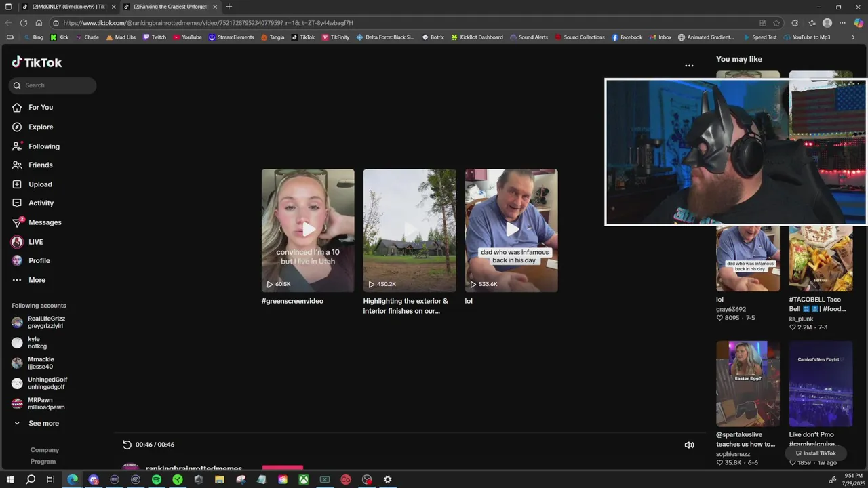This screenshot has width=868, height=488.
Task: Open the YouTube bookmark
Action: (187, 37)
